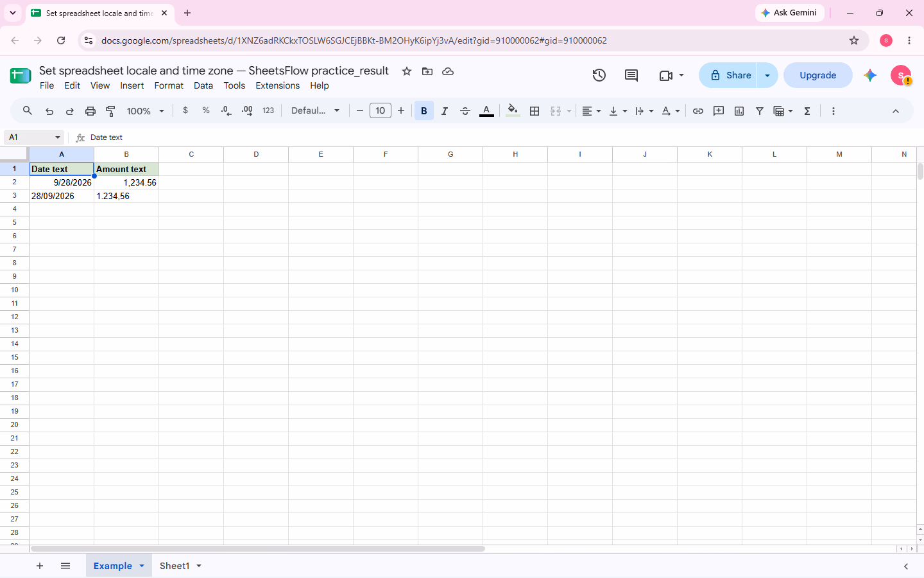Add a new sheet
The image size is (924, 578).
(40, 566)
